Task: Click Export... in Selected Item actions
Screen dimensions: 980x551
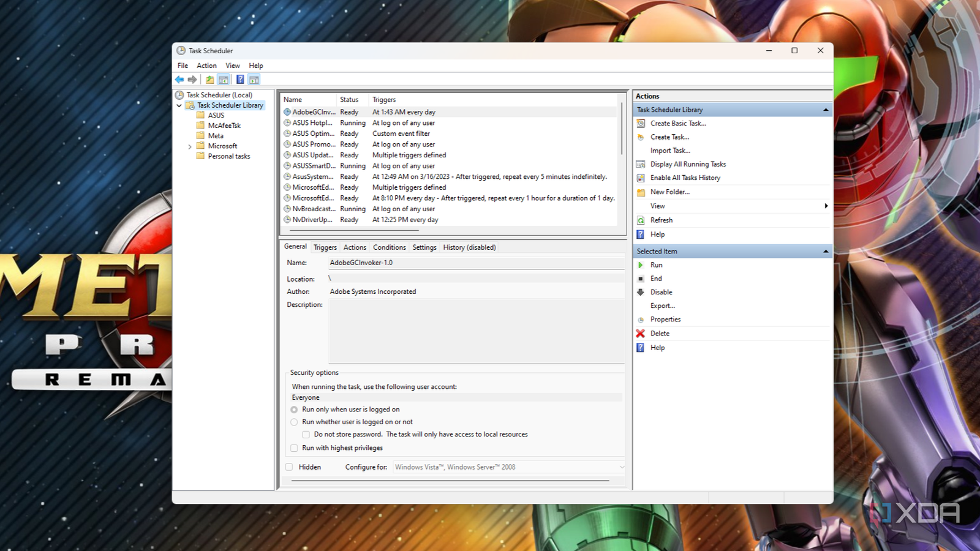Action: click(x=662, y=305)
